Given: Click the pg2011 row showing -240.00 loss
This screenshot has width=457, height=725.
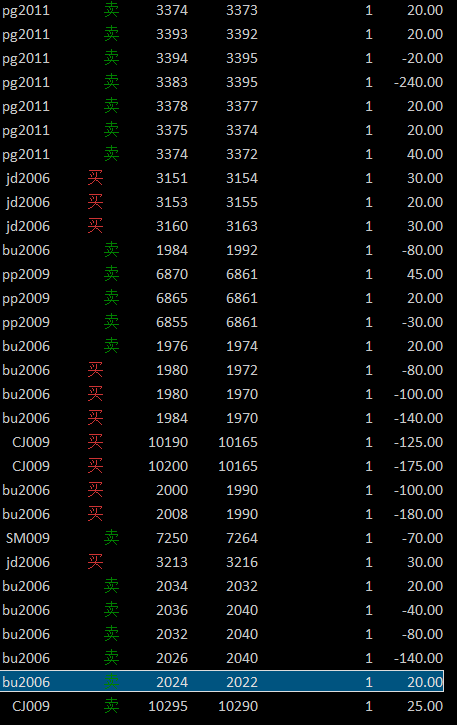Looking at the screenshot, I should coord(222,82).
